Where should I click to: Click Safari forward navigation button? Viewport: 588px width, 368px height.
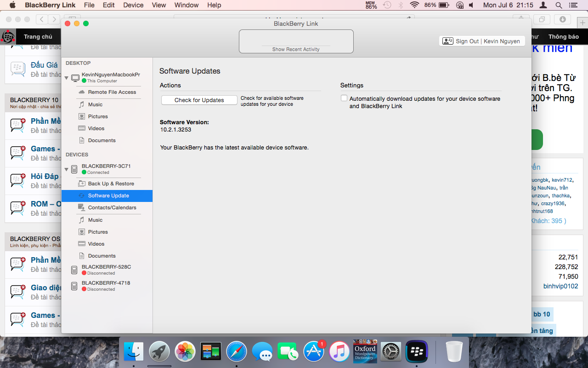[x=54, y=19]
